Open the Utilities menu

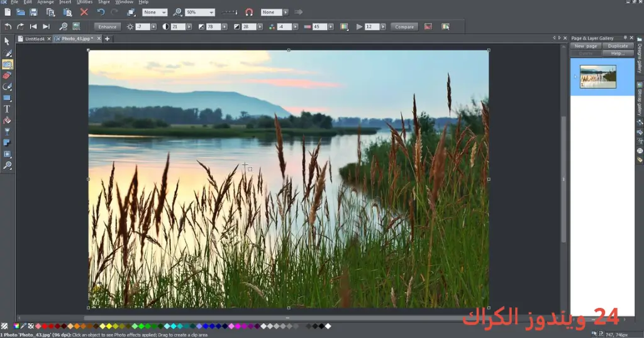85,2
